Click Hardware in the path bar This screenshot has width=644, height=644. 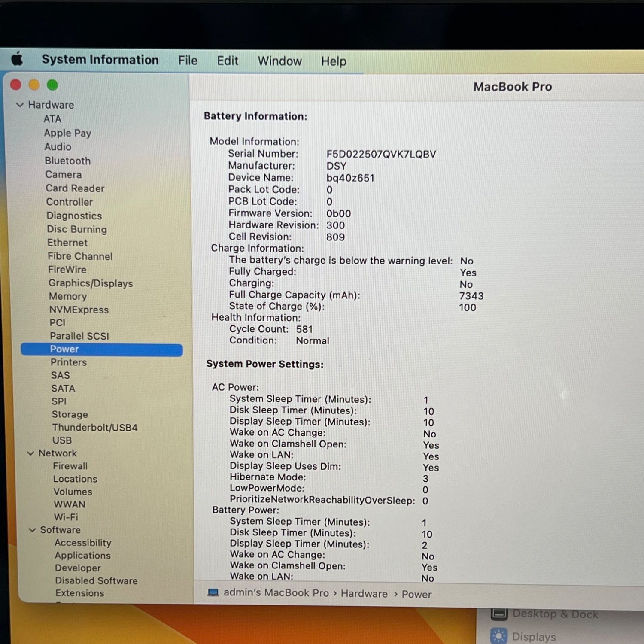(x=364, y=594)
